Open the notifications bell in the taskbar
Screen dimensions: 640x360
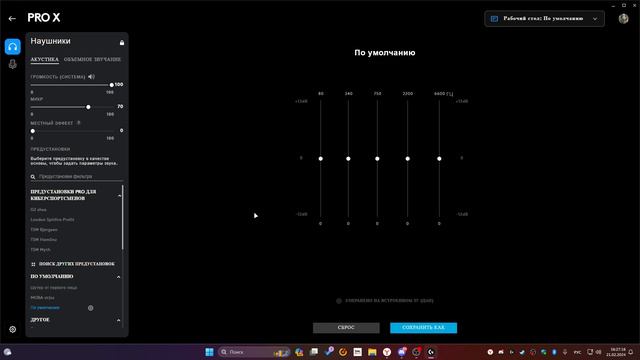[x=631, y=352]
